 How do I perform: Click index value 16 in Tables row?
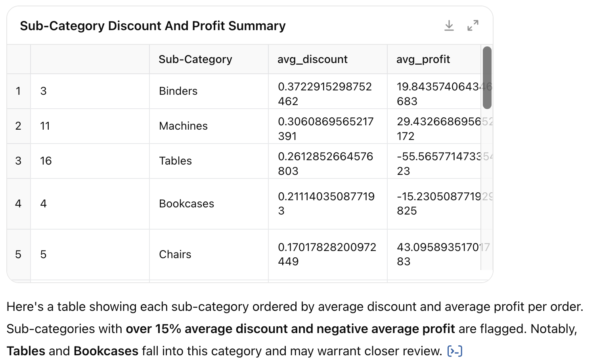46,161
